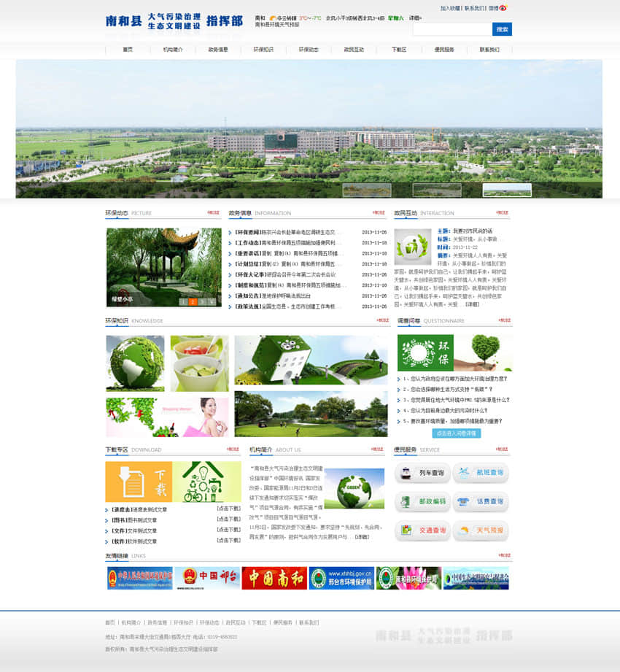Switch picture slideshow to slide 3
Screen dimensions: 620x672
tap(201, 301)
